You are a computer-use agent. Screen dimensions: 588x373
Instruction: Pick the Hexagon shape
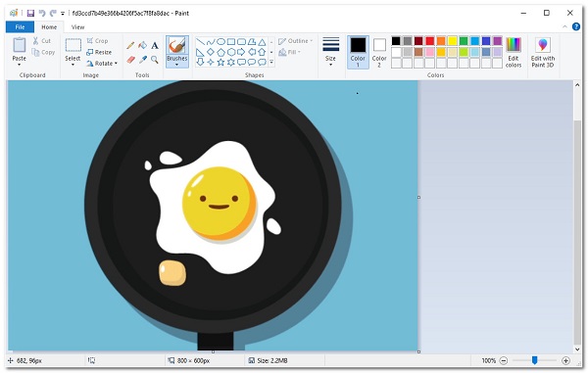(x=231, y=52)
